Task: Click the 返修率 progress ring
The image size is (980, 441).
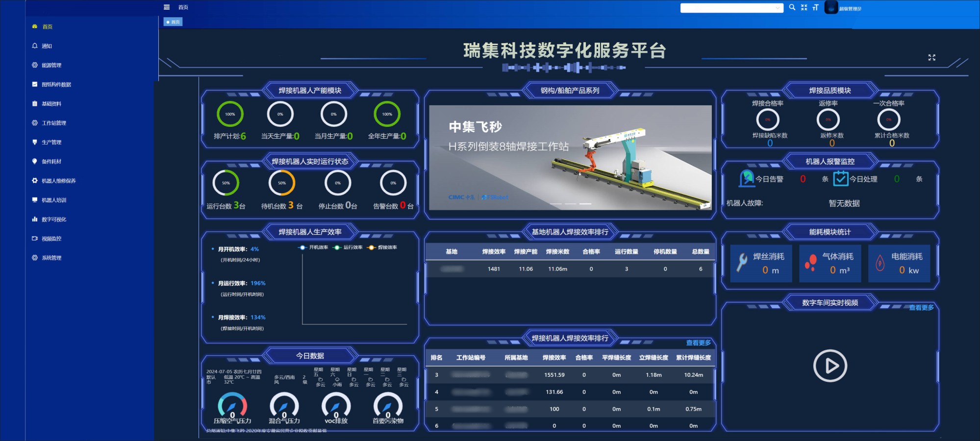Action: pyautogui.click(x=828, y=120)
